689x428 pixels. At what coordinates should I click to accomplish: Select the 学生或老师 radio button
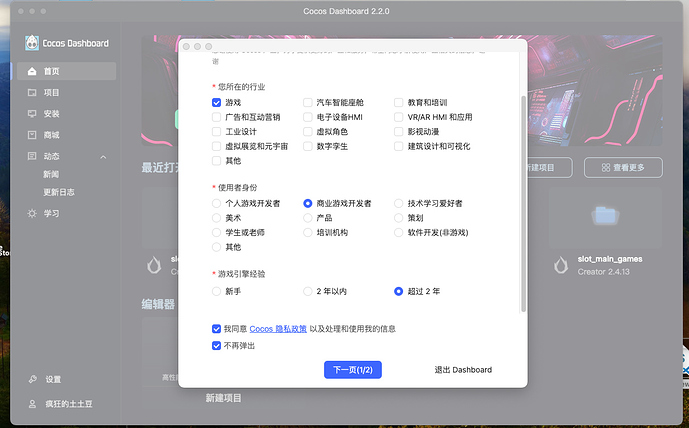pyautogui.click(x=216, y=232)
